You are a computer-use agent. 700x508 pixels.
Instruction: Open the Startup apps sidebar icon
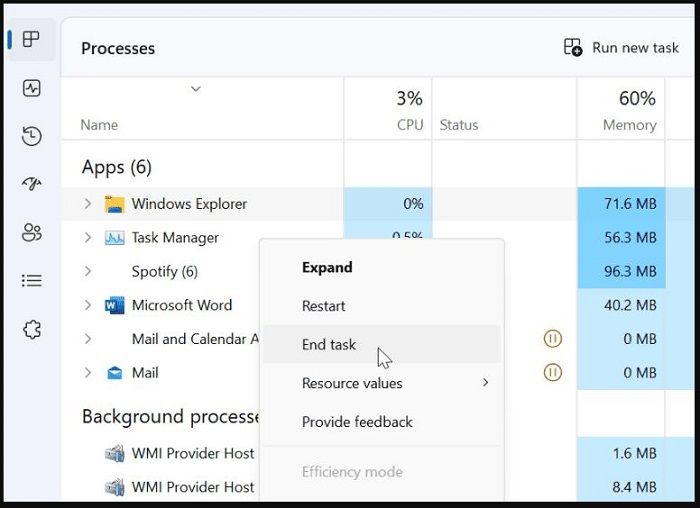point(31,184)
